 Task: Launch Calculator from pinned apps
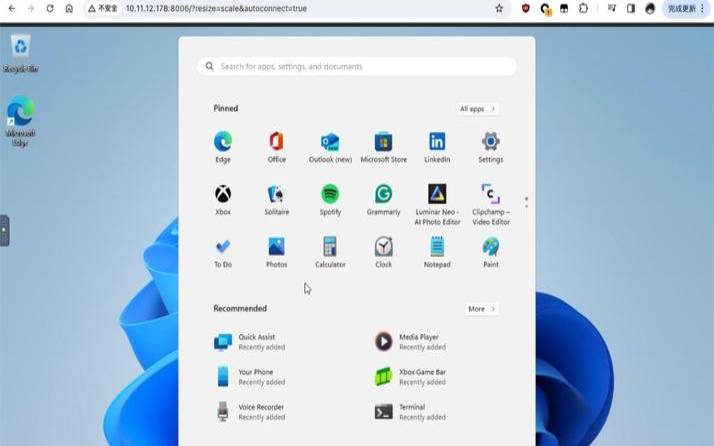coord(330,252)
